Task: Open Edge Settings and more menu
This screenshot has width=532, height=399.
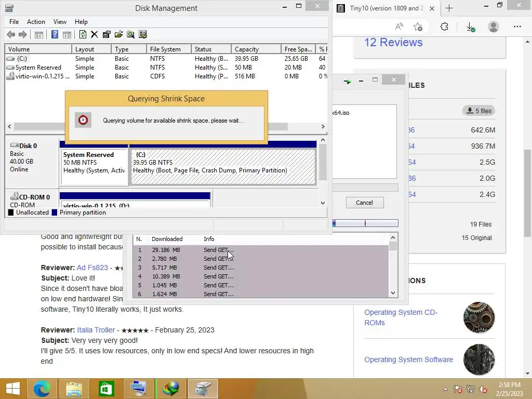Action: pyautogui.click(x=517, y=26)
